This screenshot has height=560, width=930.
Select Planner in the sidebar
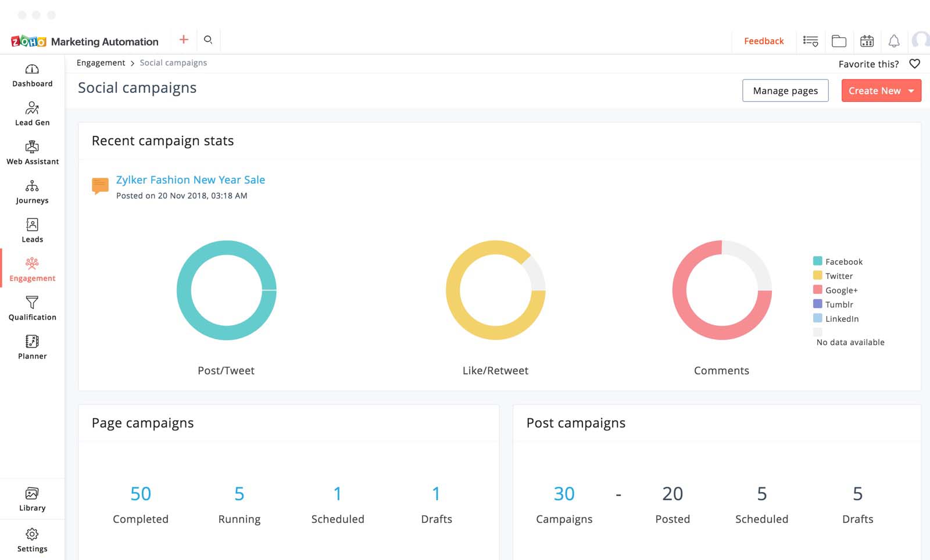click(32, 347)
